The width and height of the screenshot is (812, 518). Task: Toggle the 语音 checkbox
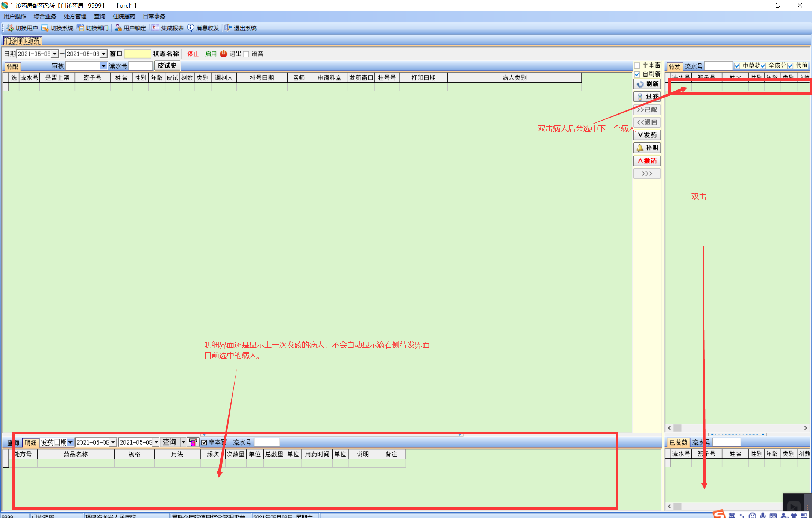pos(246,54)
